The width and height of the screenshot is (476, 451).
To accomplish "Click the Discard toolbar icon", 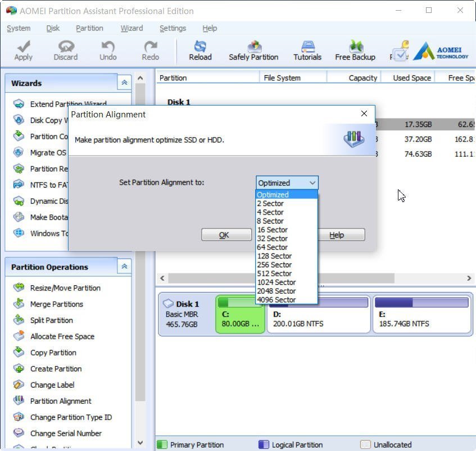I will coord(66,46).
